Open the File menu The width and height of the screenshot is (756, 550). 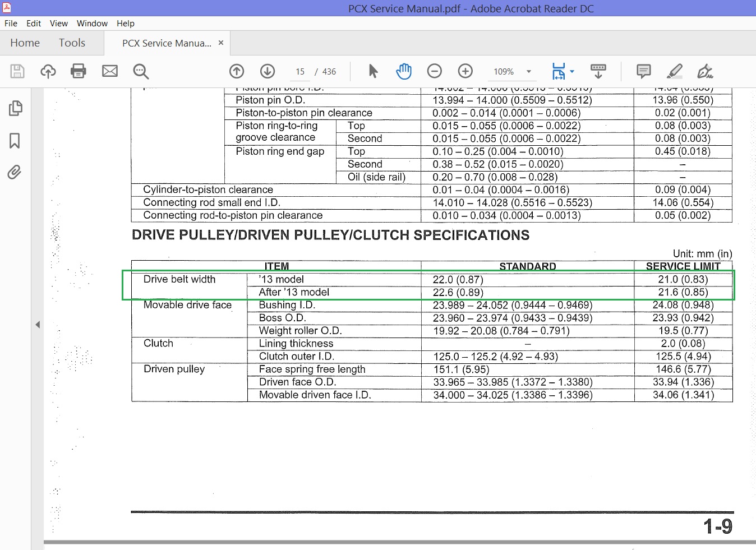pos(11,24)
